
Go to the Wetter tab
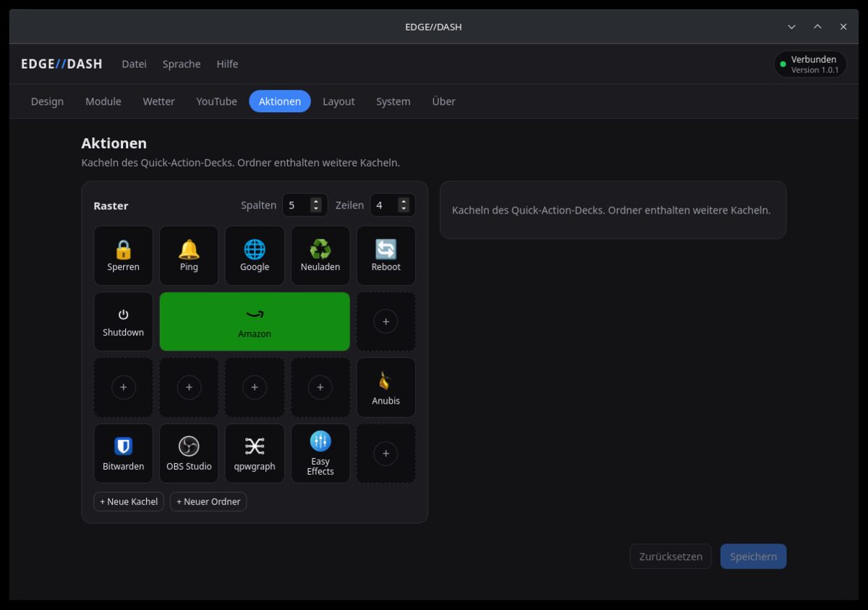click(x=158, y=101)
